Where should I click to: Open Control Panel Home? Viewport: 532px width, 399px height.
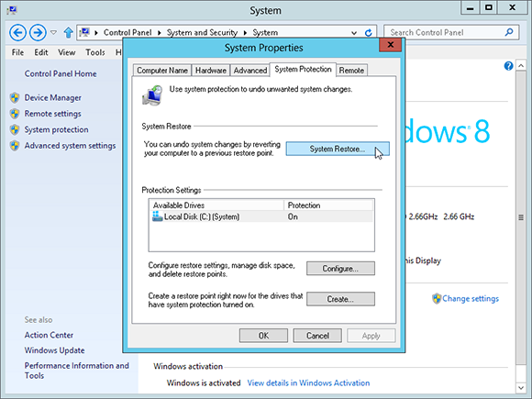61,73
